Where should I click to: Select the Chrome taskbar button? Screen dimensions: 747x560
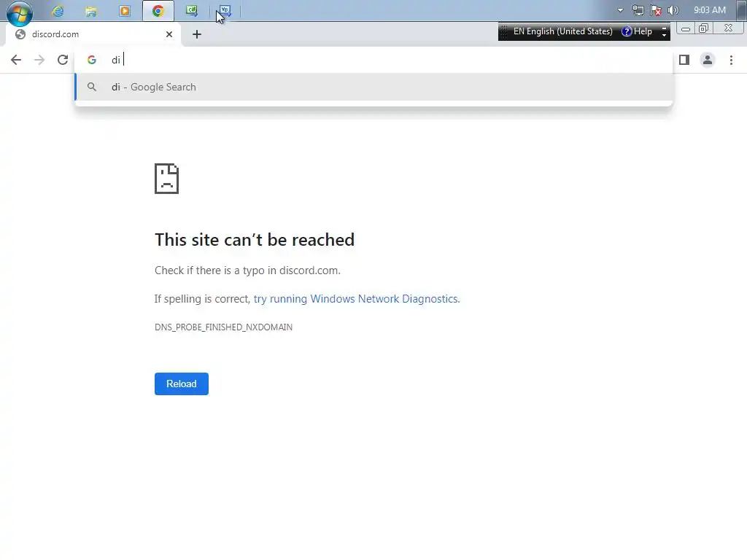[158, 11]
